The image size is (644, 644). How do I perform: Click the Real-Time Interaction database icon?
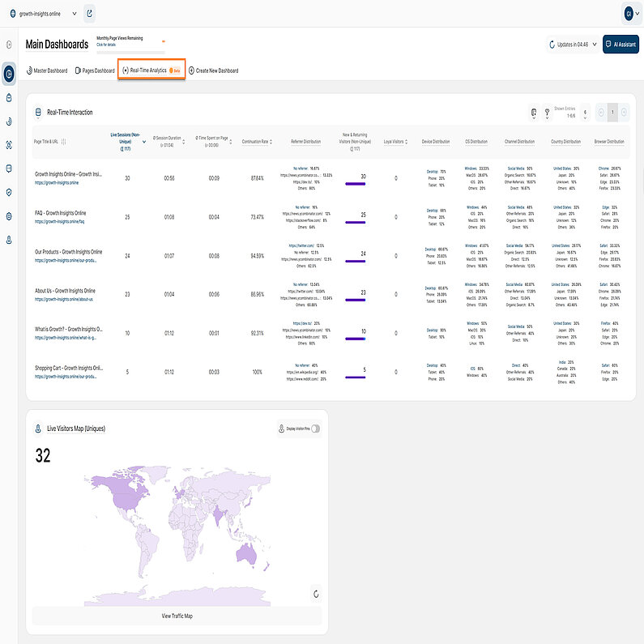(38, 112)
